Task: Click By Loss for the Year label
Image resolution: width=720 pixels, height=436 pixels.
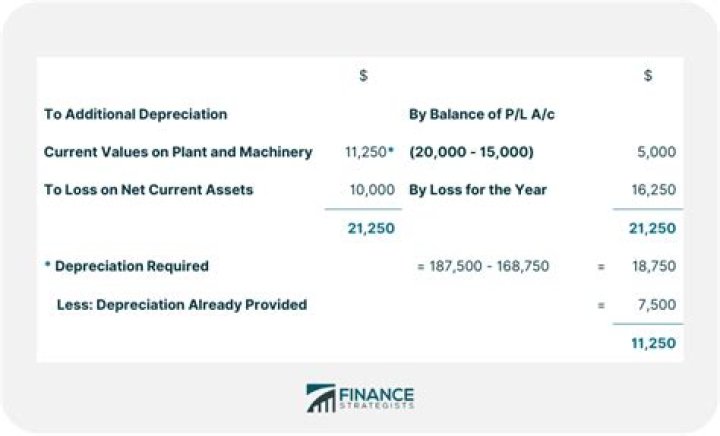Action: [x=478, y=190]
